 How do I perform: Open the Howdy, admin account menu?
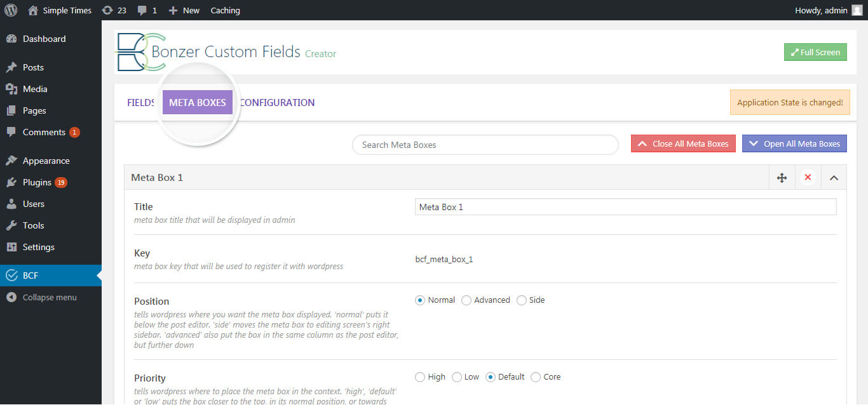point(829,10)
